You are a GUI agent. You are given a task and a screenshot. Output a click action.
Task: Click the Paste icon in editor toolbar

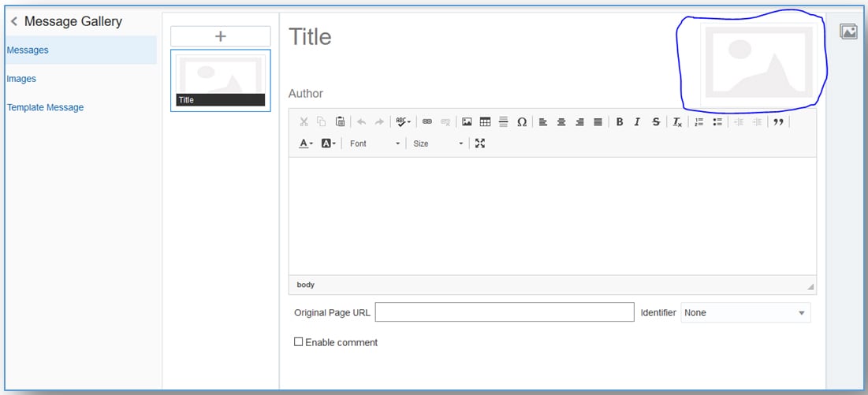click(341, 121)
